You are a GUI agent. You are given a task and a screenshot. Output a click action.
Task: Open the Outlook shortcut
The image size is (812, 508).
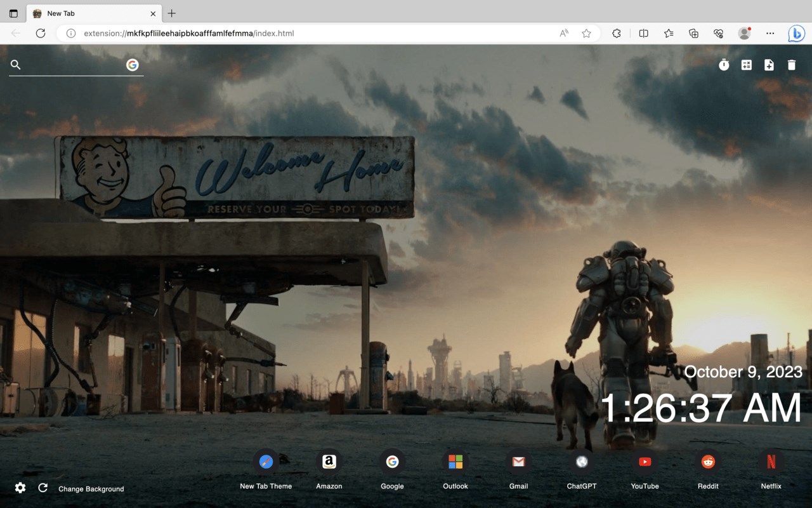pyautogui.click(x=455, y=469)
